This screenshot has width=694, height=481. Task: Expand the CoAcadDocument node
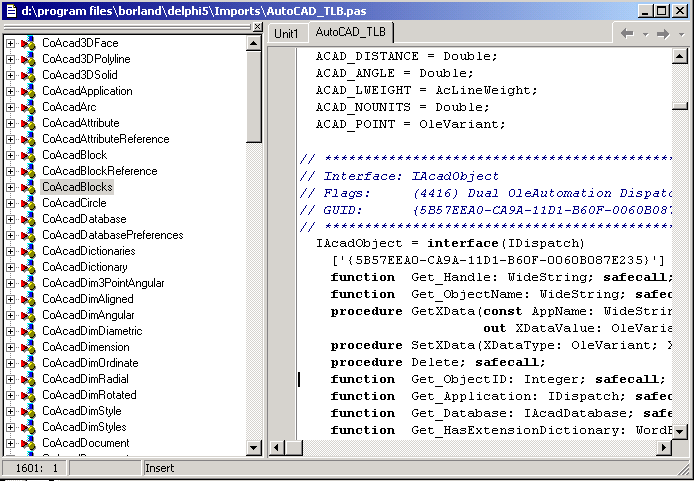(10, 443)
